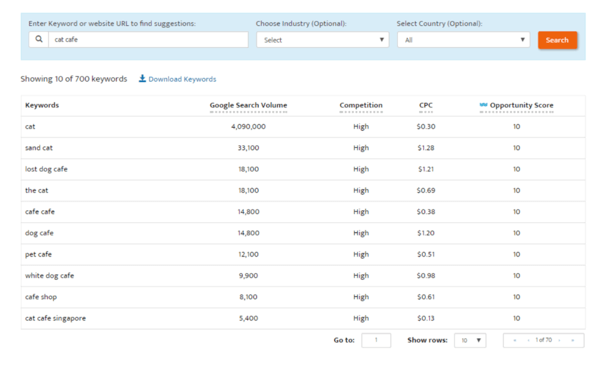Go to the next page arrow
Viewport: 614px width, 369px height.
coord(559,340)
